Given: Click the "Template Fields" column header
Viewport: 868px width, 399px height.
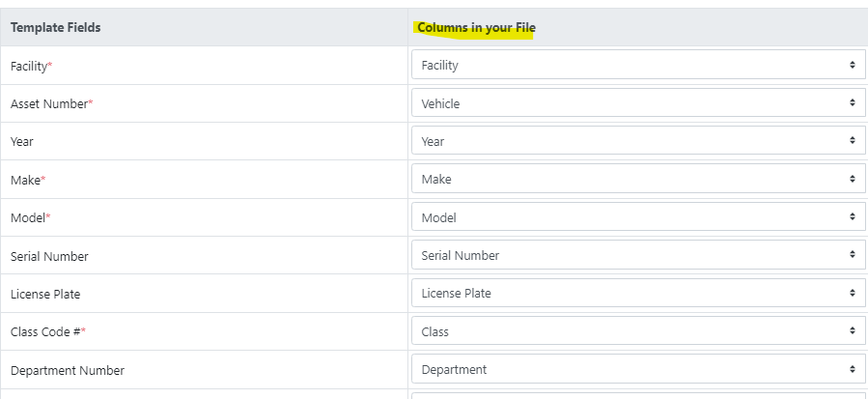Looking at the screenshot, I should click(56, 28).
